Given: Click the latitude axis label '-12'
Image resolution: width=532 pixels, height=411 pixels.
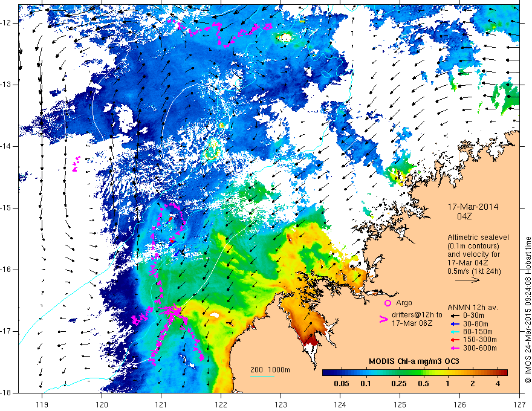Looking at the screenshot, I should 7,23.
